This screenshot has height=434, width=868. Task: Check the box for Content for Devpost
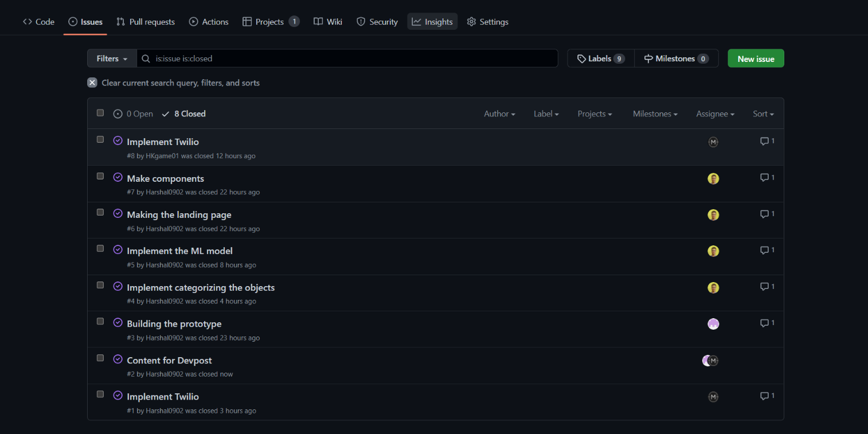(100, 358)
